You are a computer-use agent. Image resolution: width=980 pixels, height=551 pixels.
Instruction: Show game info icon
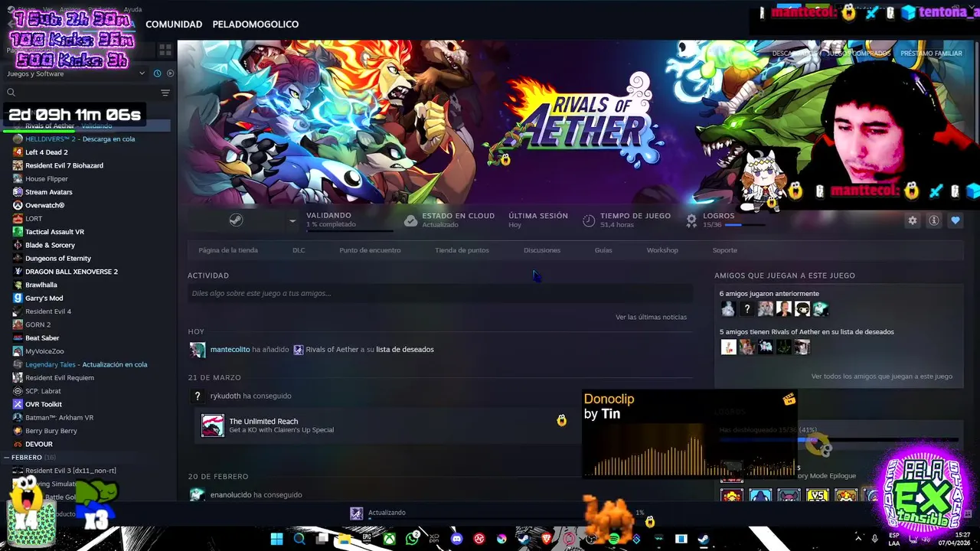tap(934, 220)
